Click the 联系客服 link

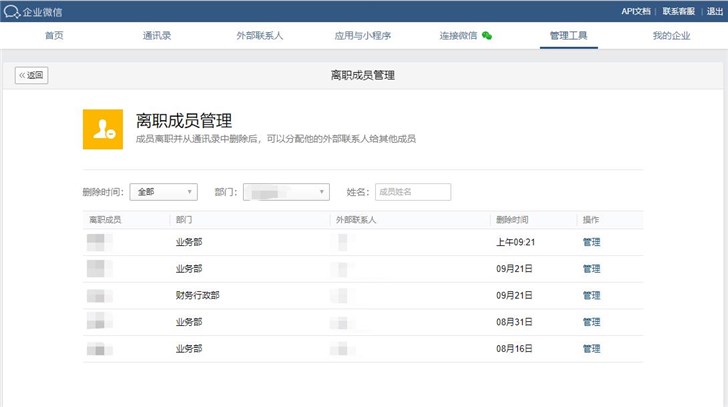point(678,11)
